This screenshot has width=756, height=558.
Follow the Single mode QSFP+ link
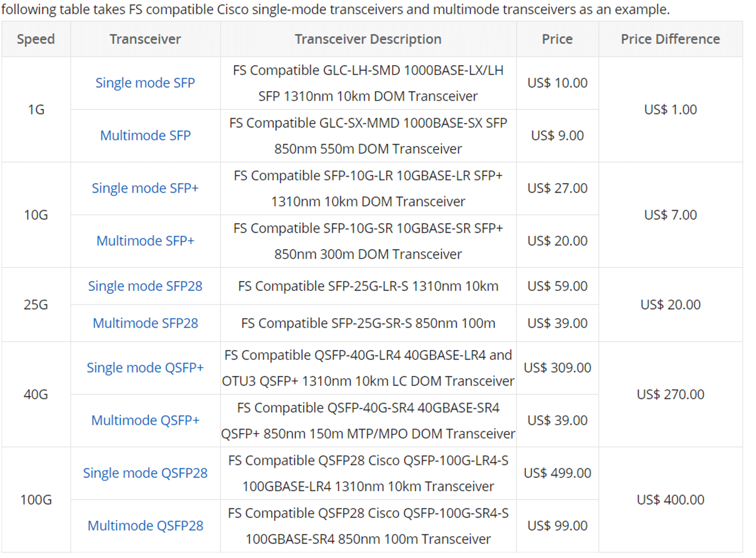click(x=145, y=368)
